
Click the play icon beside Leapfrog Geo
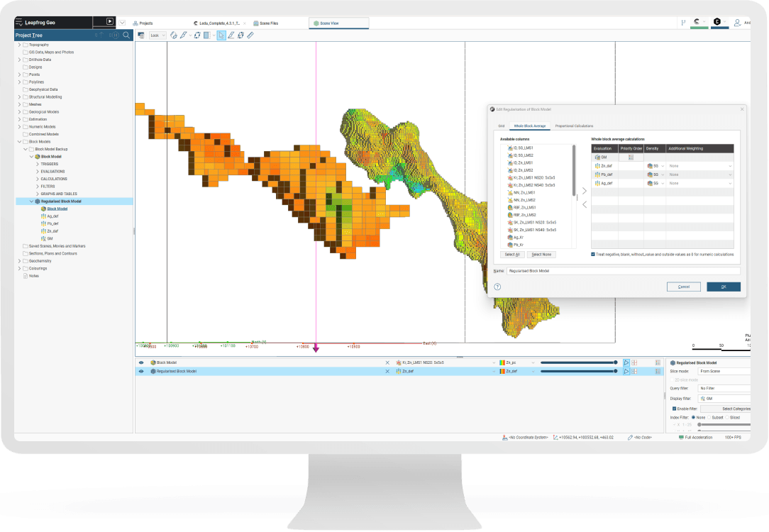point(110,21)
